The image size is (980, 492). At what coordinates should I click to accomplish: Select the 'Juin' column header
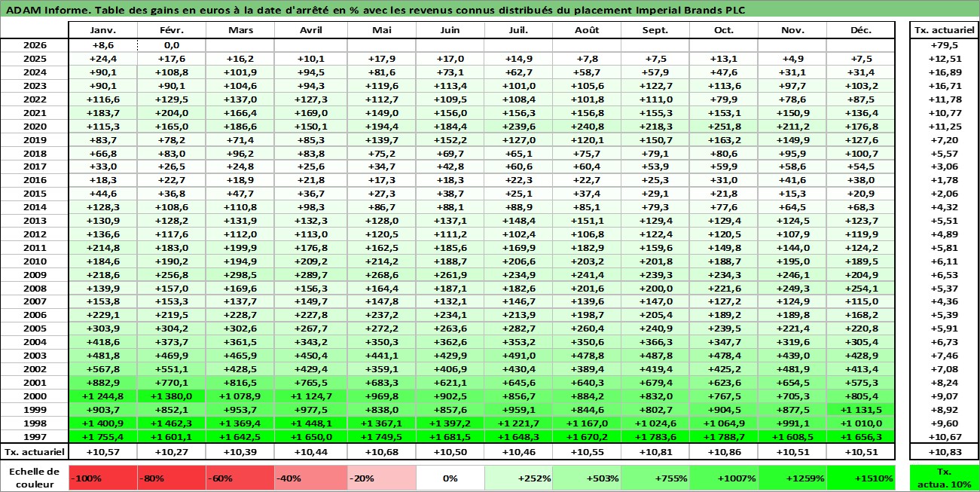(450, 30)
